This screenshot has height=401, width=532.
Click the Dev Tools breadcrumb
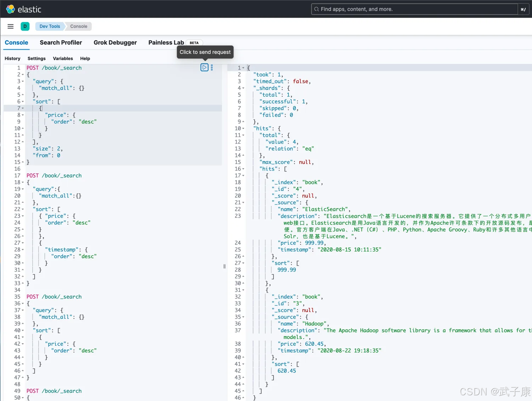tap(50, 26)
